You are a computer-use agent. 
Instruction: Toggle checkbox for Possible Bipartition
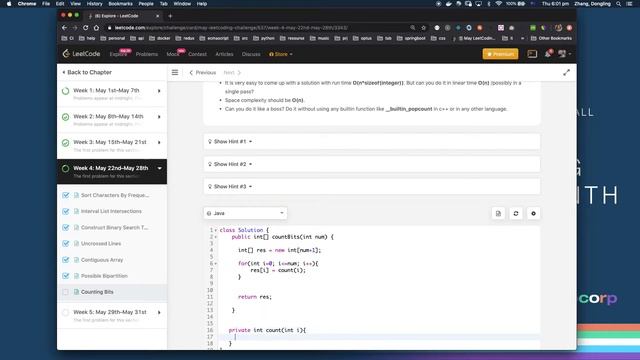pyautogui.click(x=66, y=276)
